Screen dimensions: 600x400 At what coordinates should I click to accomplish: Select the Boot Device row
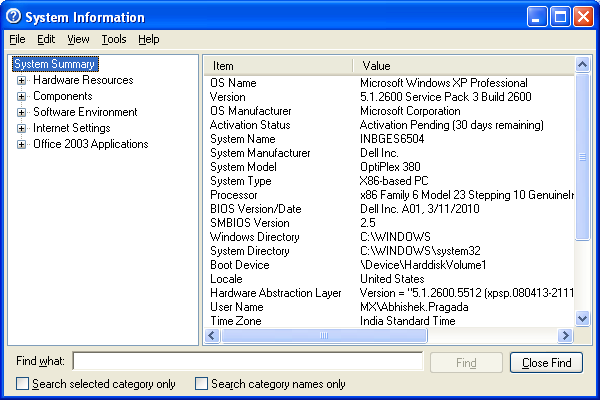[x=390, y=265]
